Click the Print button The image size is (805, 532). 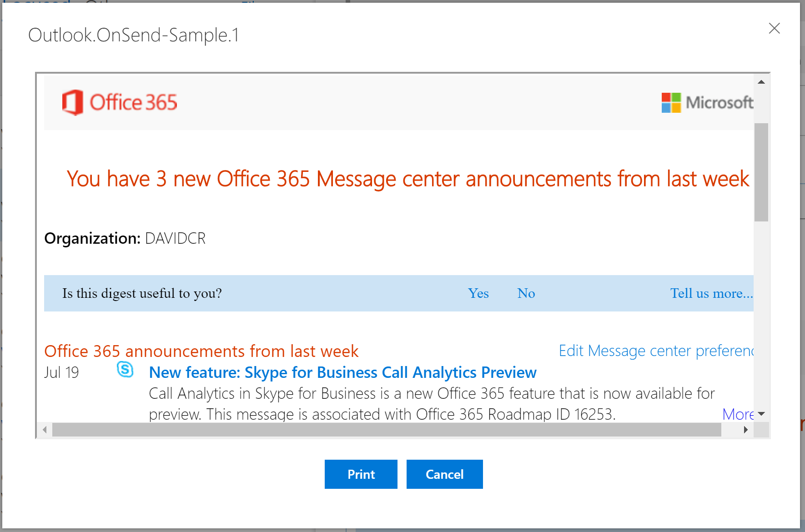click(x=361, y=474)
